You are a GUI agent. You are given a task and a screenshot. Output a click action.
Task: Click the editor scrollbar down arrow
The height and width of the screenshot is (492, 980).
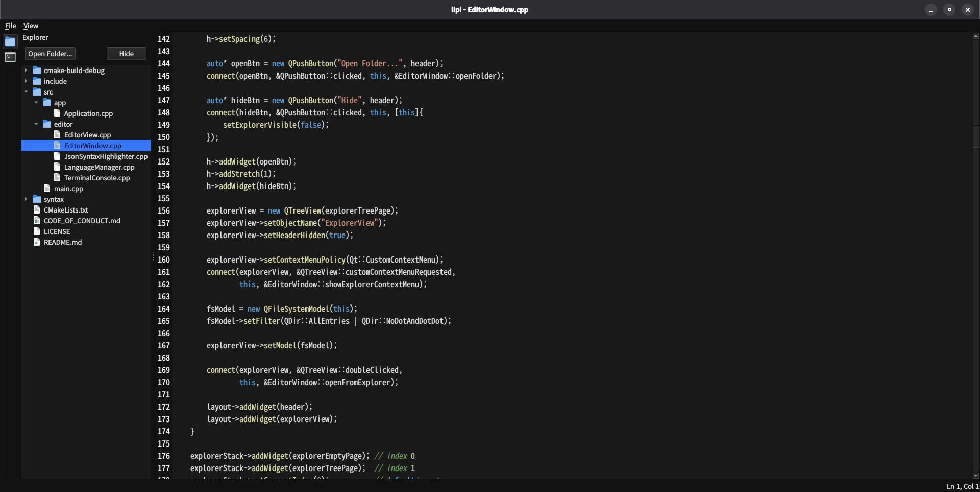point(975,475)
